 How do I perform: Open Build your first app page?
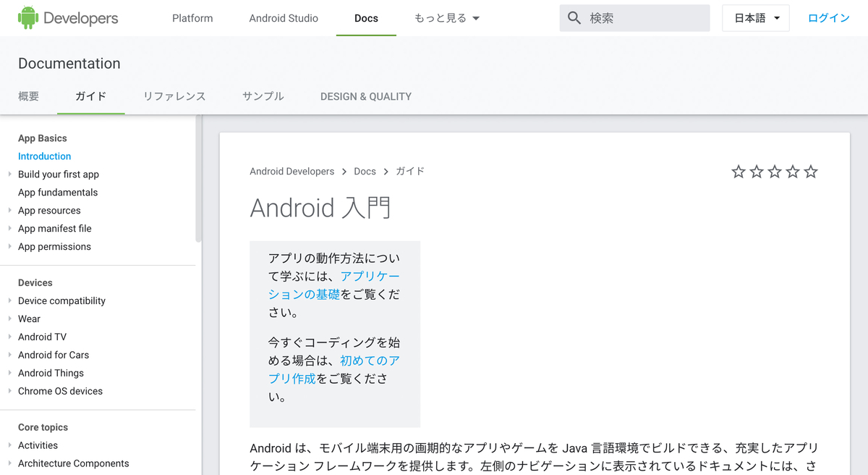tap(59, 174)
